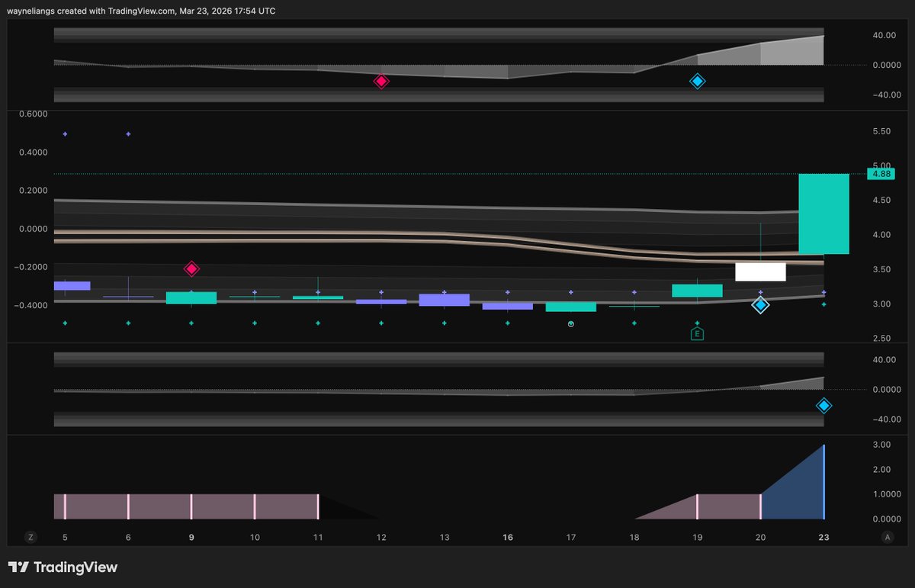Click the blue diamond in the second oscillator pane
This screenshot has width=915, height=588.
(x=823, y=406)
